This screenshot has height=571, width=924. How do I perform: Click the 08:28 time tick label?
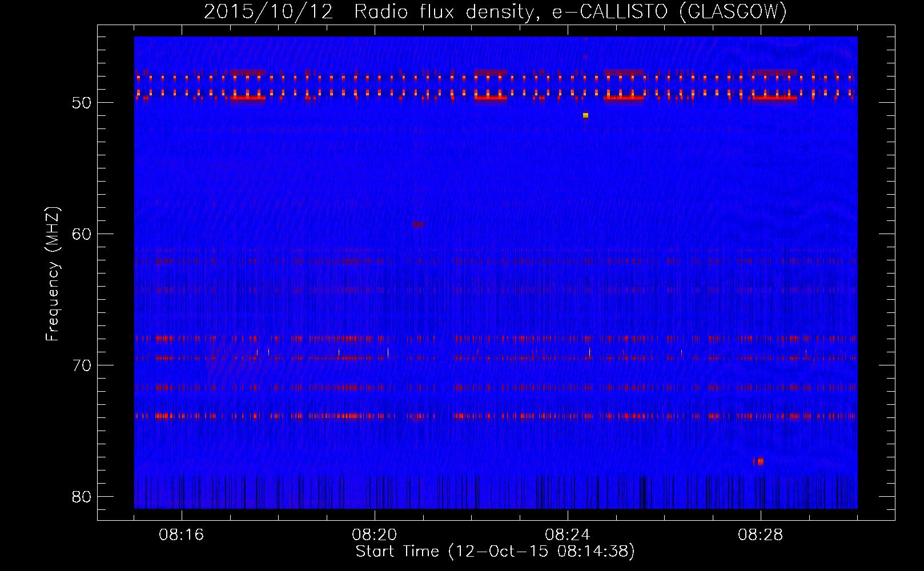tap(761, 535)
